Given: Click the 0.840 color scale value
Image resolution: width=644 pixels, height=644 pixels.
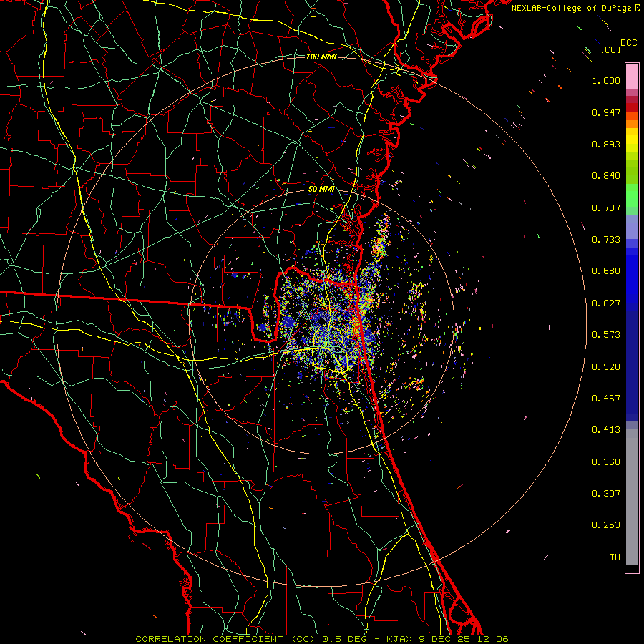Looking at the screenshot, I should (x=606, y=176).
